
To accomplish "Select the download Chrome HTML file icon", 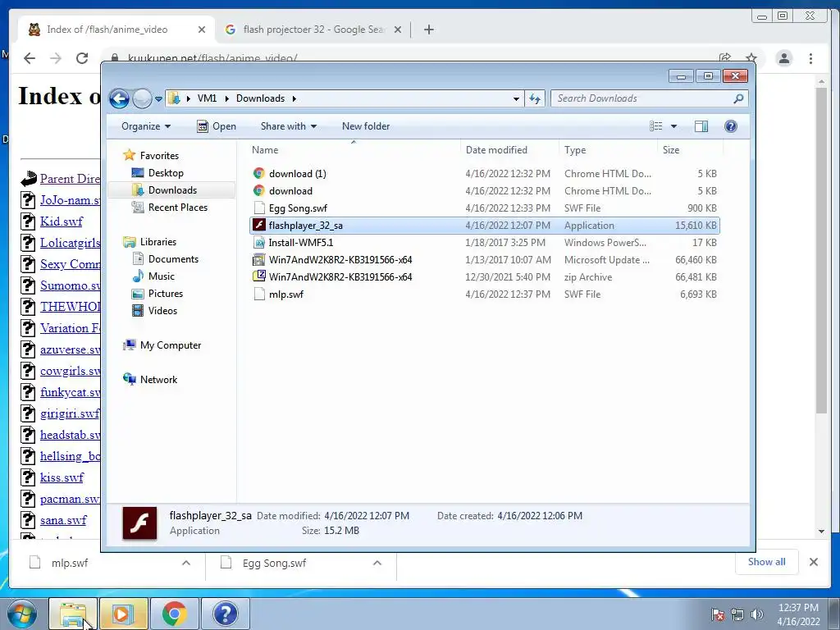I will [259, 190].
